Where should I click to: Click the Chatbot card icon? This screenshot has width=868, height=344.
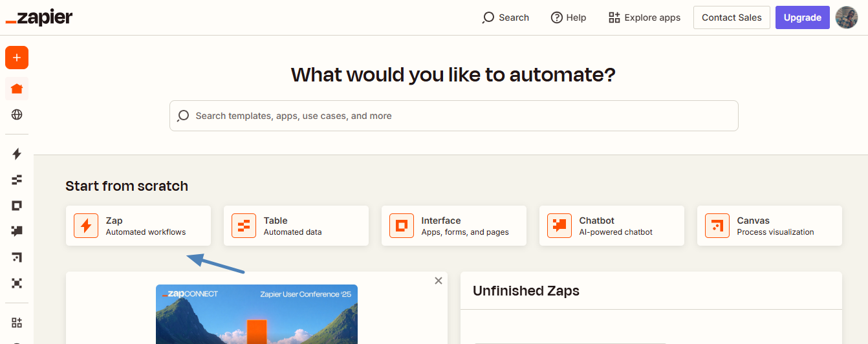tap(559, 226)
